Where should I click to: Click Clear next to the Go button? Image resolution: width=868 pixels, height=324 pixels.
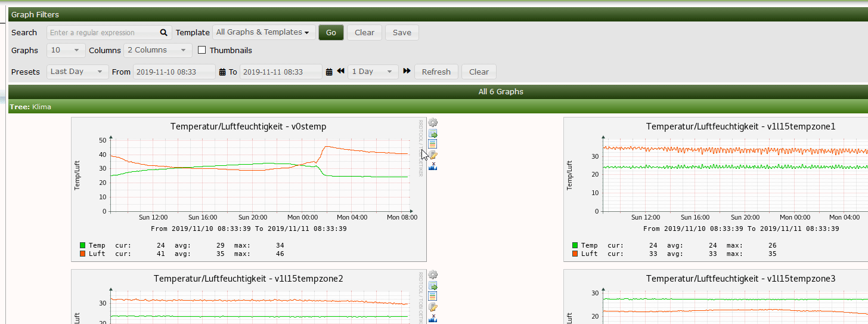pos(364,32)
